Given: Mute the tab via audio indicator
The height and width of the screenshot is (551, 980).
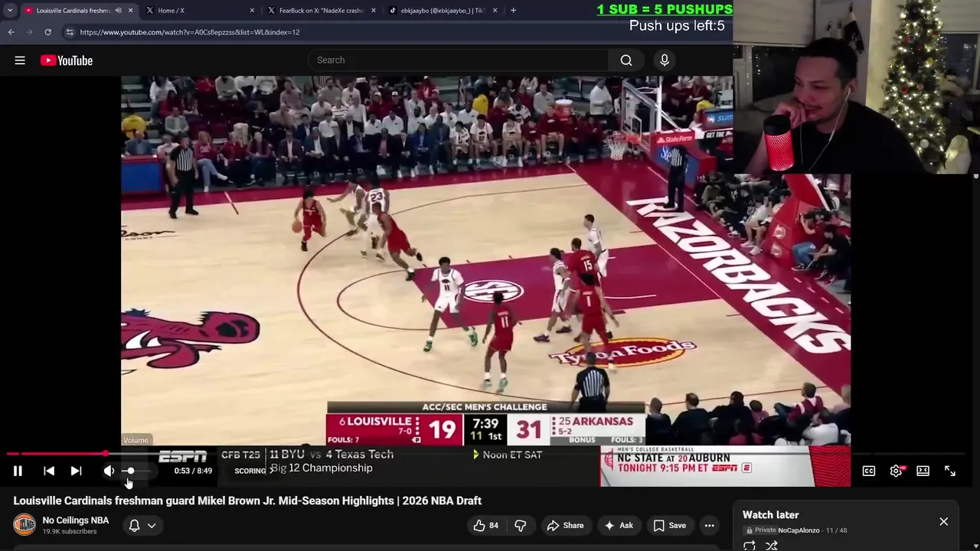Looking at the screenshot, I should [x=118, y=11].
